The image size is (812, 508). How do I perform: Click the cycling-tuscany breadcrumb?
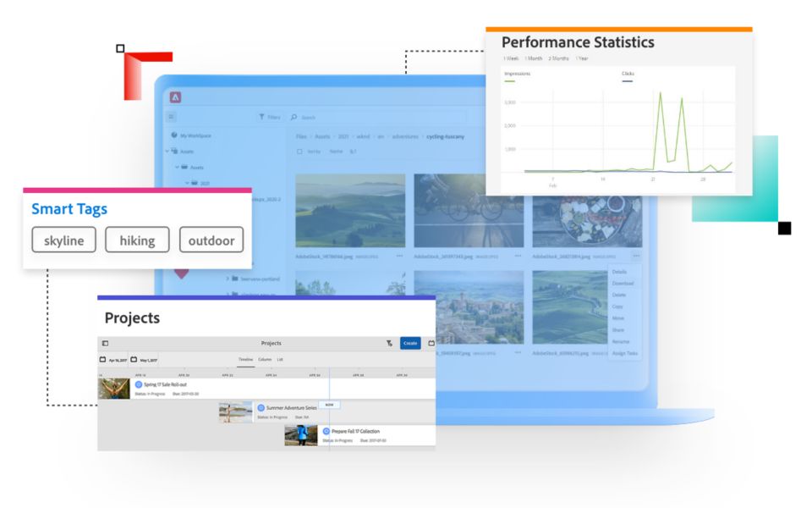(446, 136)
